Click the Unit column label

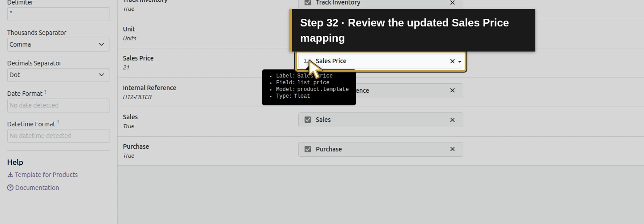(129, 29)
